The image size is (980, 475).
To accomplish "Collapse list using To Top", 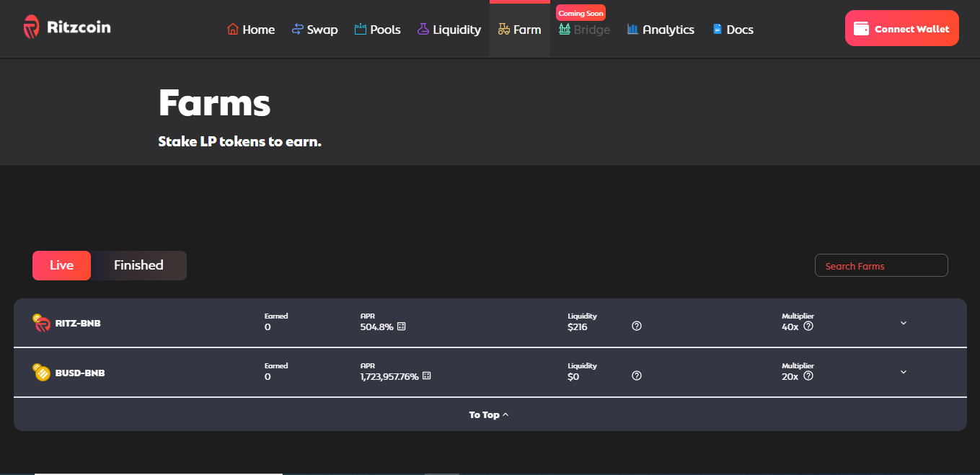I will tap(489, 414).
